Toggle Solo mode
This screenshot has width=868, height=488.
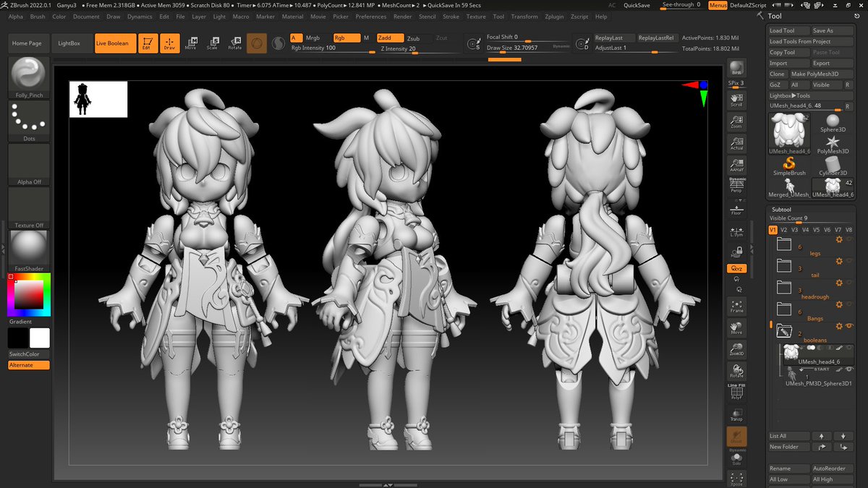pos(736,458)
